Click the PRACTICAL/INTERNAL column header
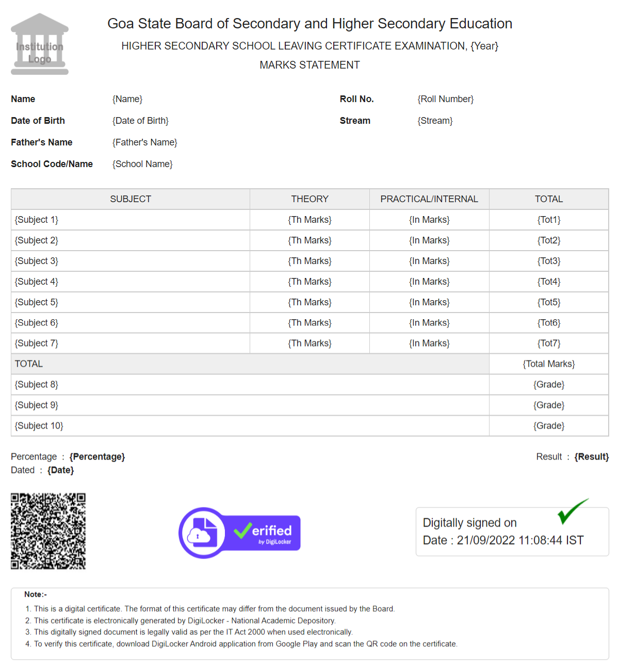The width and height of the screenshot is (619, 672). click(429, 199)
